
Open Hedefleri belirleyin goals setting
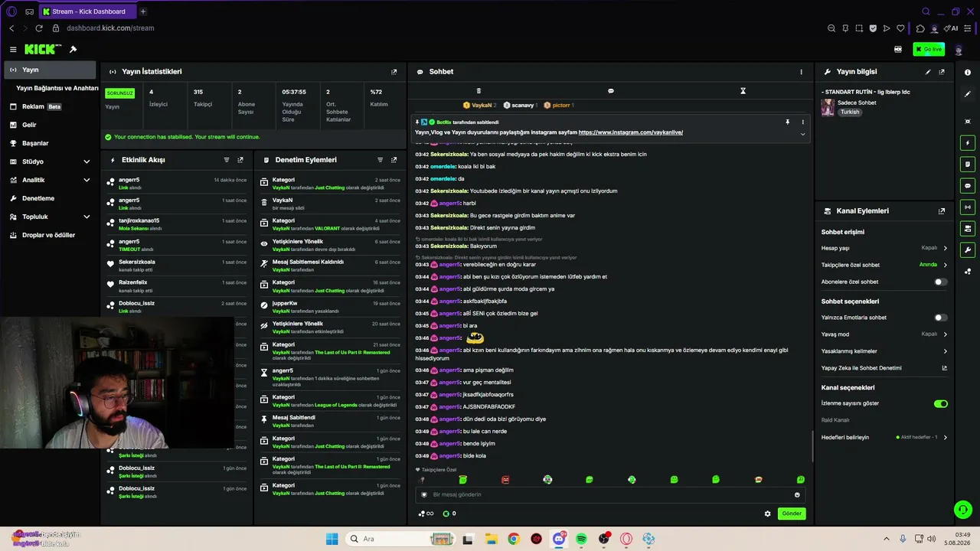[x=884, y=437]
